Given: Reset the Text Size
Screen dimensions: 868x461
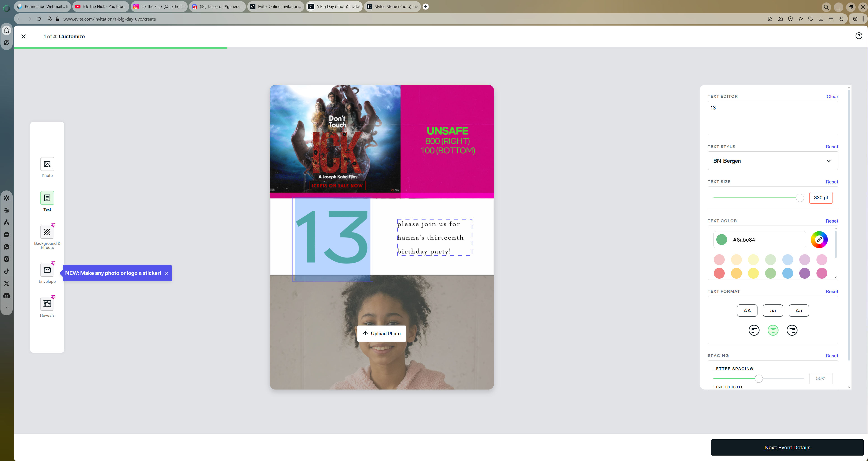Looking at the screenshot, I should tap(832, 182).
